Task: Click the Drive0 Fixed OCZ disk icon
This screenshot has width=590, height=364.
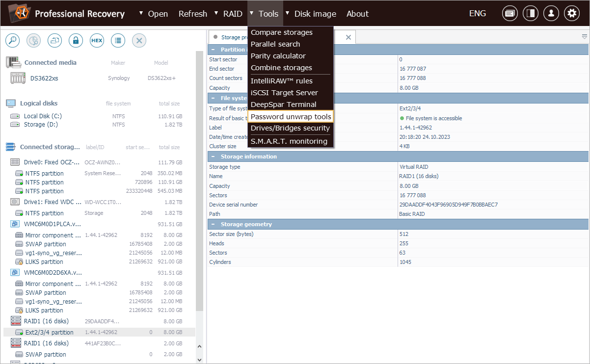Action: (x=15, y=162)
